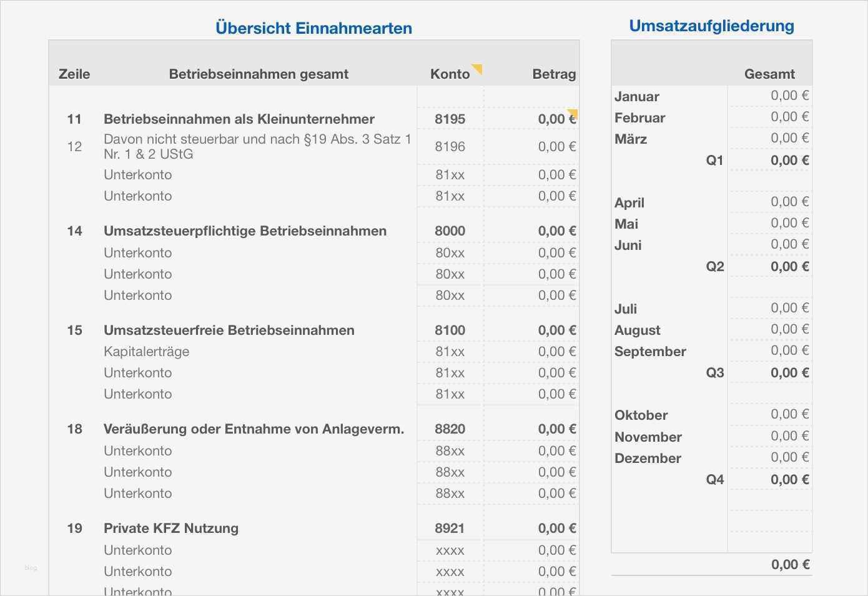
Task: Select the Konto cell showing 8921
Action: point(450,528)
